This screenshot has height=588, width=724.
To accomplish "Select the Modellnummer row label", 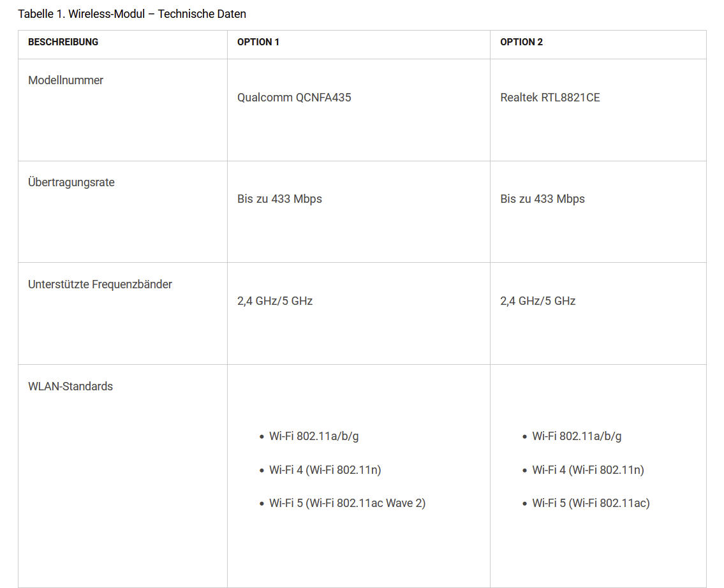I will click(66, 80).
